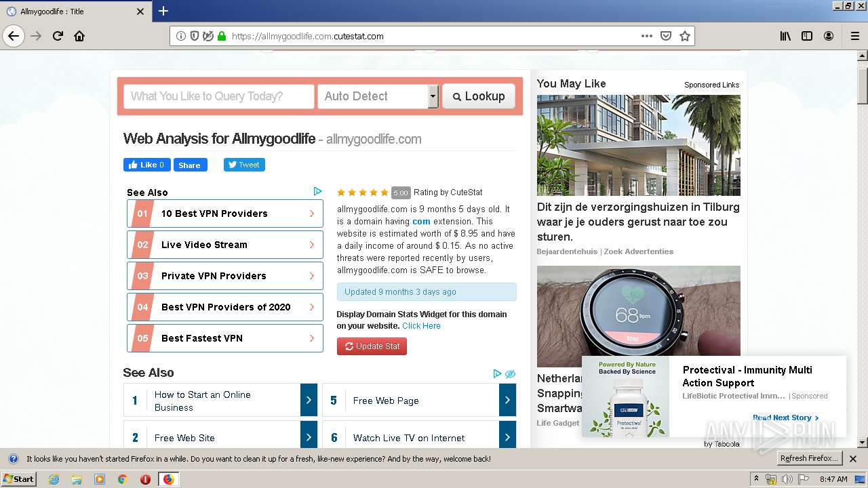Focus the query search input field
868x488 pixels.
(219, 96)
